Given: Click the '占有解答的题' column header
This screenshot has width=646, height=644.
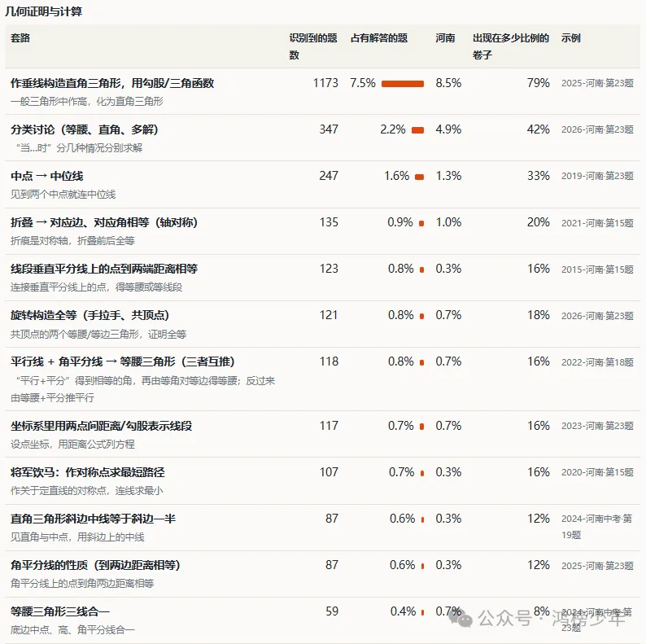Looking at the screenshot, I should 379,38.
